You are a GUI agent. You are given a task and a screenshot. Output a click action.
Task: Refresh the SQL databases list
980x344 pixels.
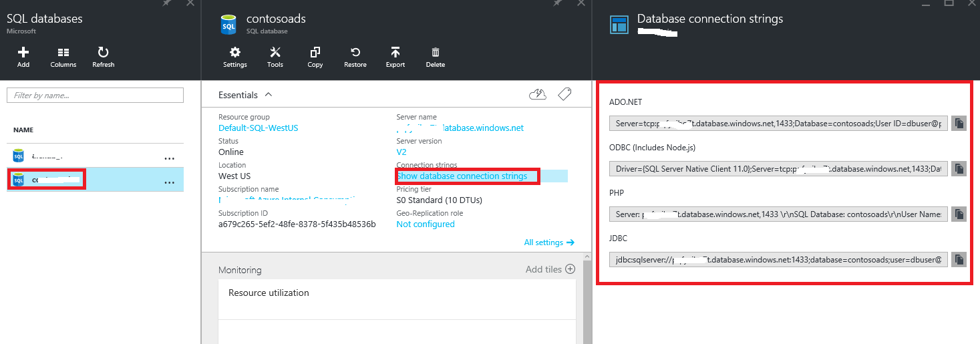point(104,57)
